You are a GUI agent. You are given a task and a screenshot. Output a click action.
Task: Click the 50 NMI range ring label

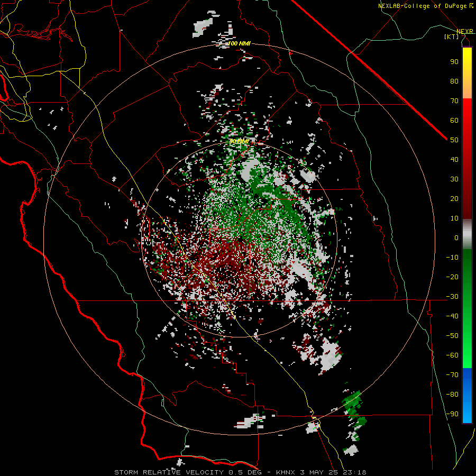(239, 141)
